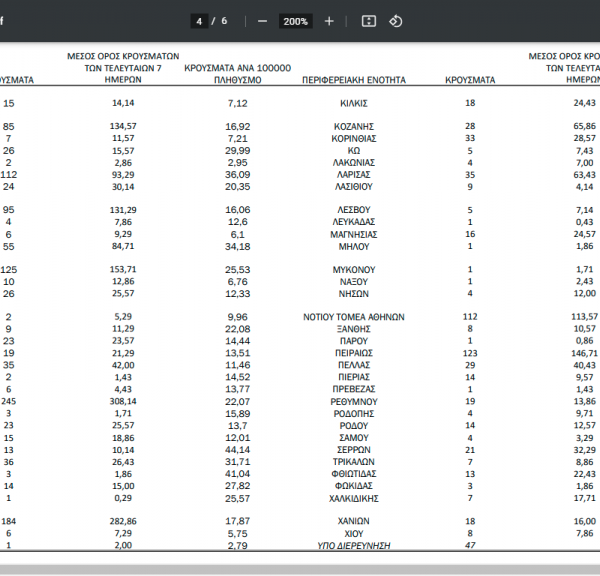The width and height of the screenshot is (600, 576).
Task: Select the value 36,09 in ΛΑΡΙΣΑΣ row
Action: (x=238, y=175)
